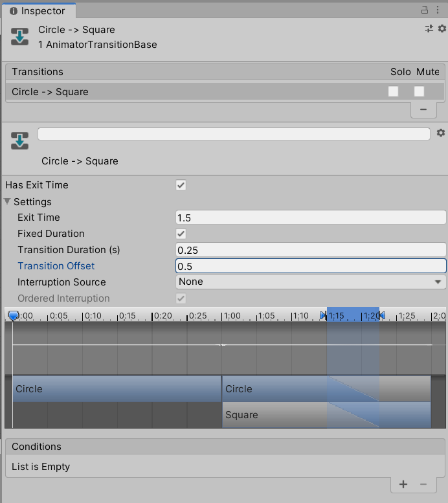Uncheck the Has Exit Time checkbox

181,185
